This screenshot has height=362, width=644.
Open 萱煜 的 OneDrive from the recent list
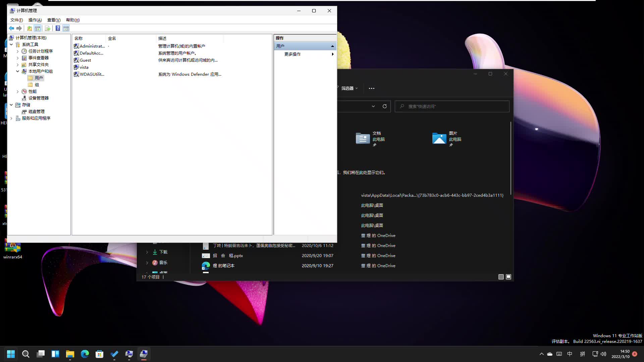378,235
